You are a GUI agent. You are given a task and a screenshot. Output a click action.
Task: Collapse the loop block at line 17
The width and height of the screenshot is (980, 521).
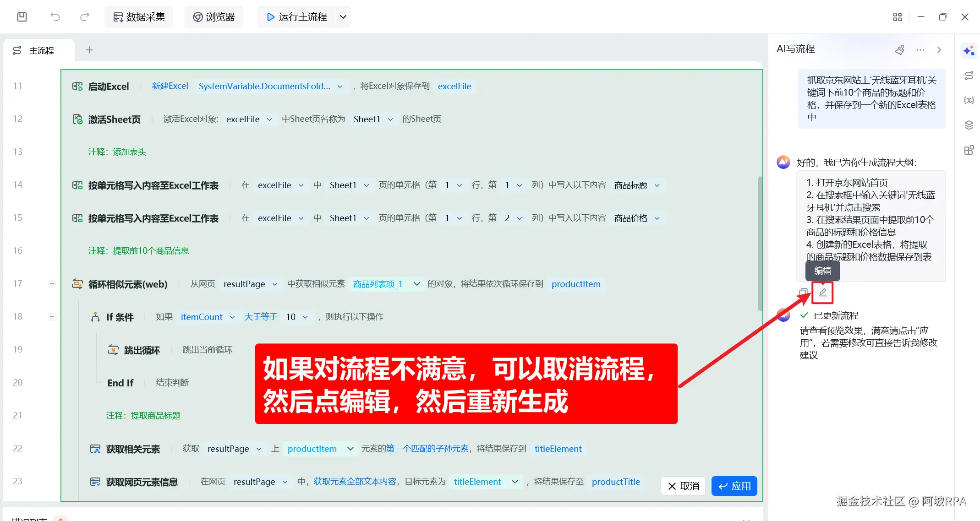(52, 284)
